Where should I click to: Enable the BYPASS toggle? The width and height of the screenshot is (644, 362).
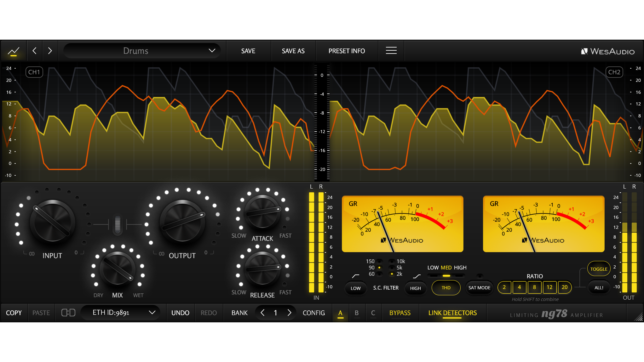[400, 313]
